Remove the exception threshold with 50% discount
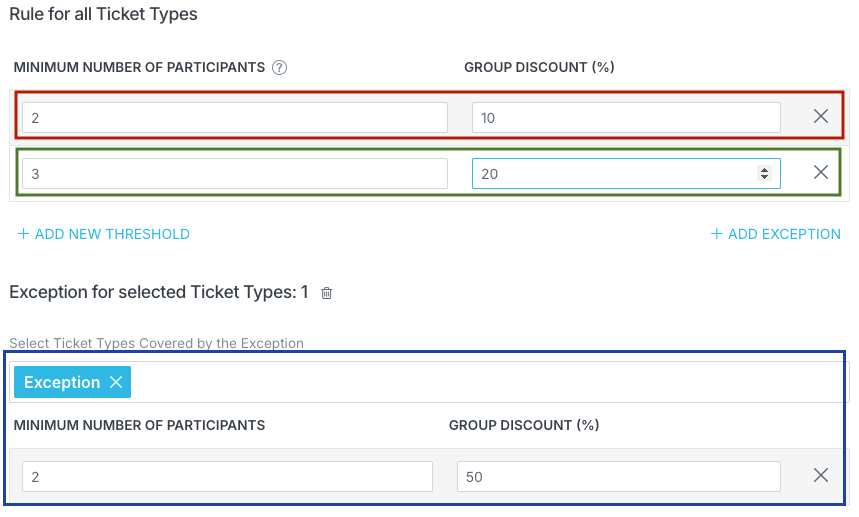Screen dimensions: 859x517 pos(820,475)
